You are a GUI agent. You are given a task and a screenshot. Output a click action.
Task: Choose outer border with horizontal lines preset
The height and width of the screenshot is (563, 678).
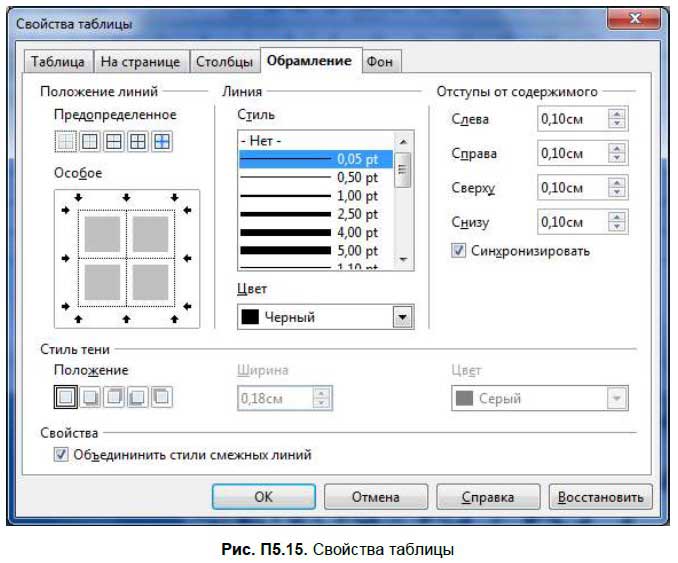click(114, 141)
